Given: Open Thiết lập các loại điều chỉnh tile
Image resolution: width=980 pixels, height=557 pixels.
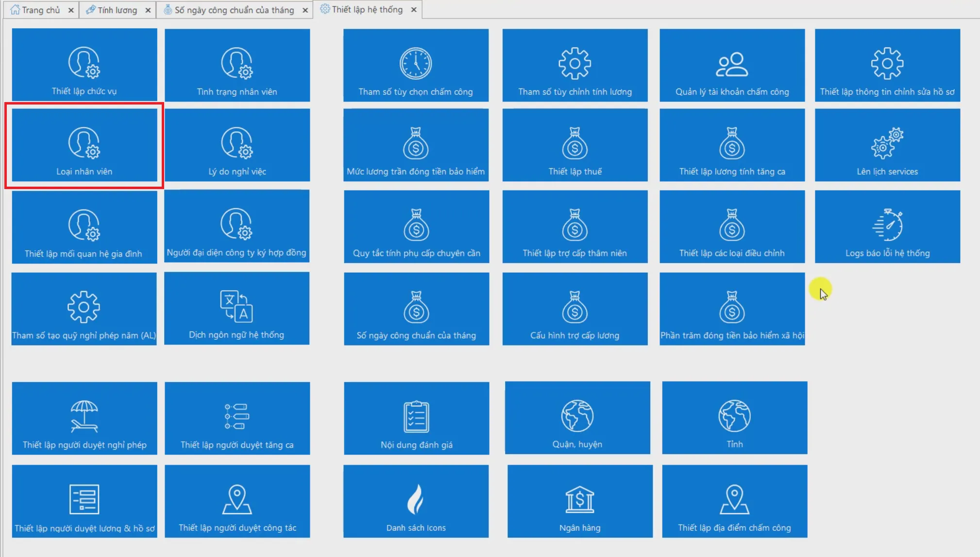Looking at the screenshot, I should [732, 226].
